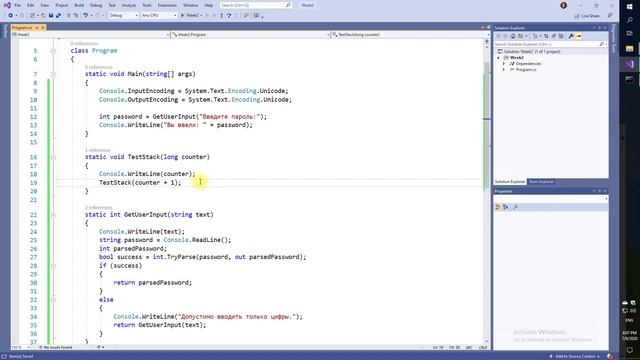This screenshot has width=640, height=360.
Task: Open the Debug menu
Action: pos(96,5)
